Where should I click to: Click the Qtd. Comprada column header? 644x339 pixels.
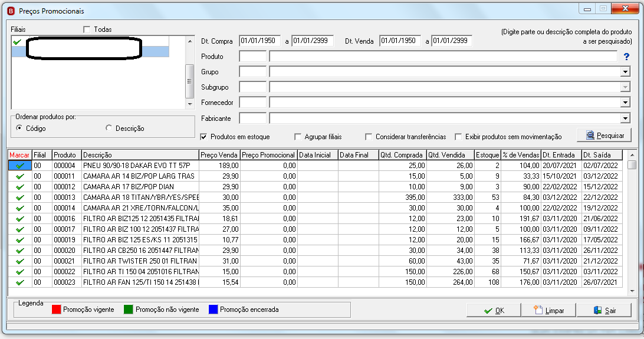[402, 154]
